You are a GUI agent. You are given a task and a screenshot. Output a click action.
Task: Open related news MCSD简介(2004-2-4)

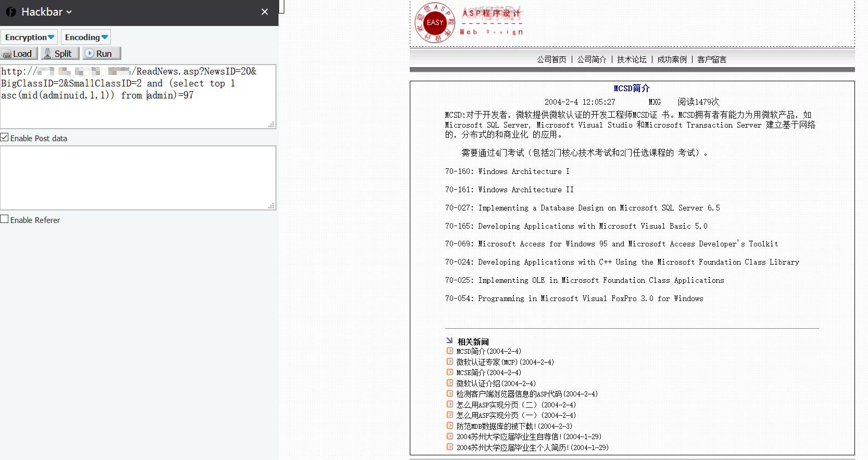tap(489, 352)
